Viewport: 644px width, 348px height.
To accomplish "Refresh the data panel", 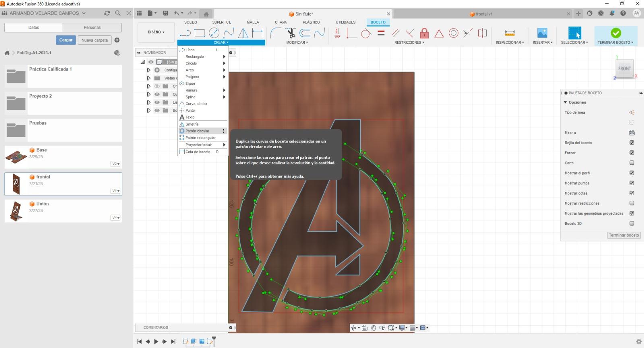I will [x=107, y=13].
